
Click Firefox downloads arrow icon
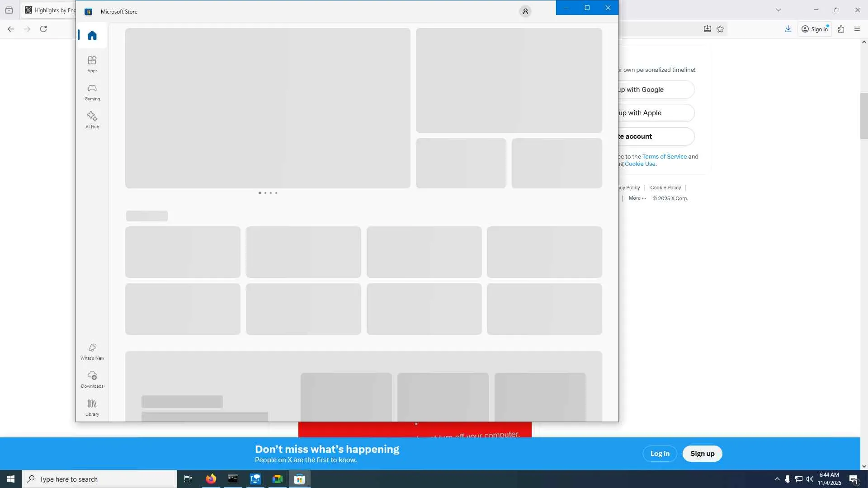[x=788, y=29]
